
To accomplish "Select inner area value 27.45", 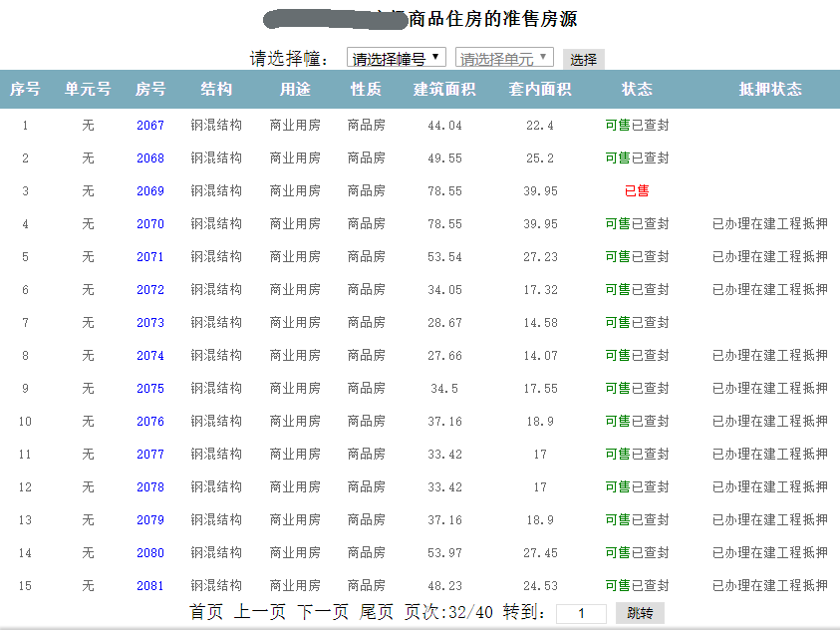I will click(540, 553).
